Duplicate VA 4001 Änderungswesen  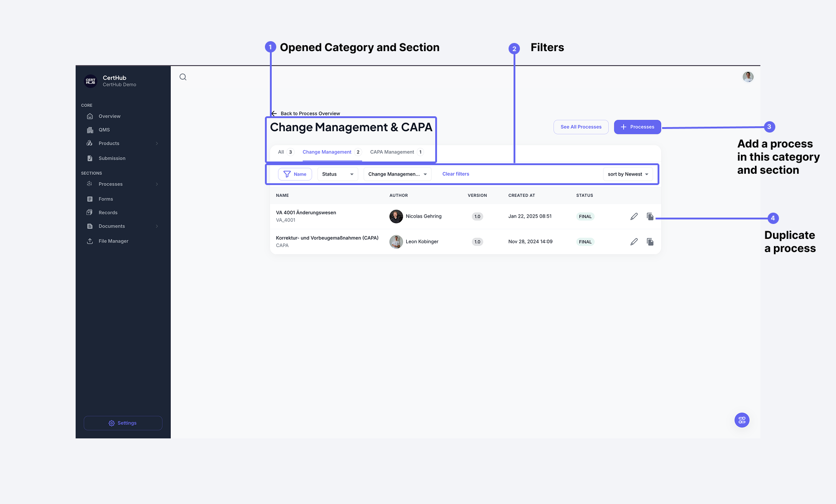[650, 216]
